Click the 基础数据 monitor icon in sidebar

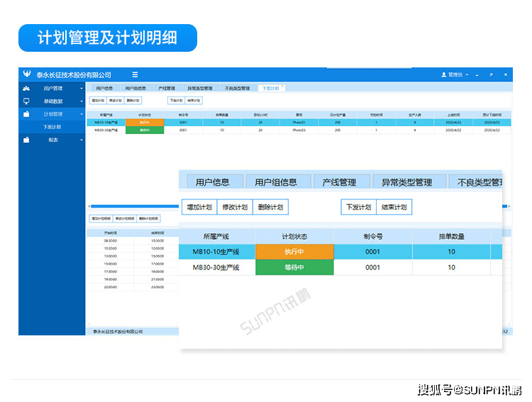click(26, 101)
